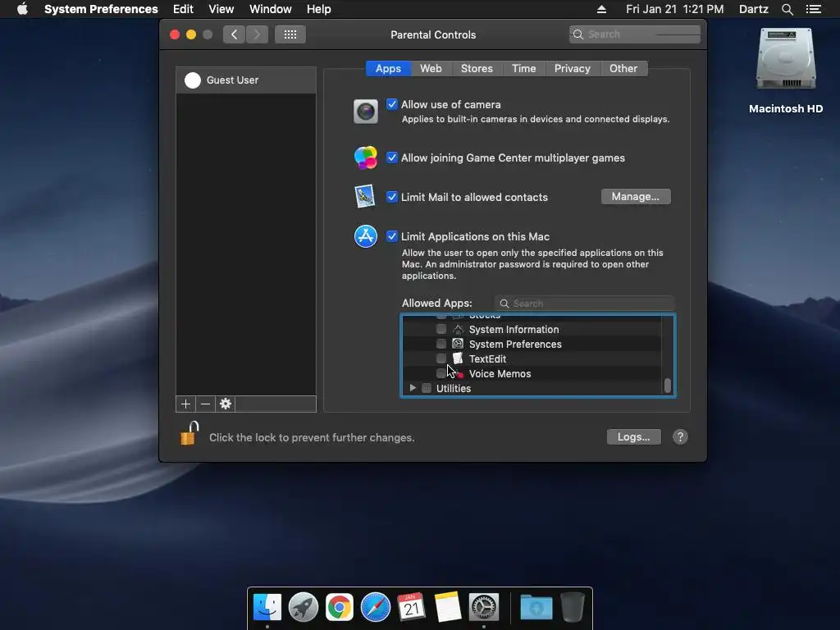Select the TextEdit row label
The image size is (840, 630).
[x=487, y=359]
